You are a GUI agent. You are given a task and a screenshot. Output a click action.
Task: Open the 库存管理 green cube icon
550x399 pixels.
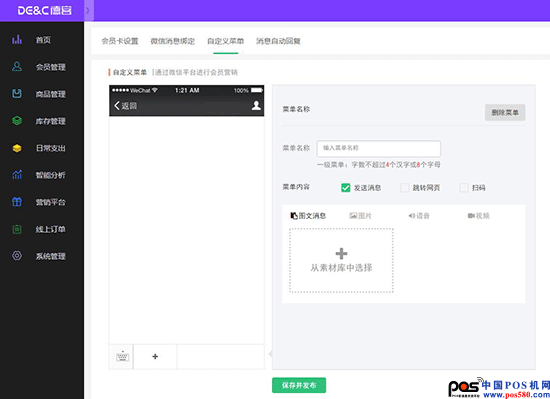(17, 121)
